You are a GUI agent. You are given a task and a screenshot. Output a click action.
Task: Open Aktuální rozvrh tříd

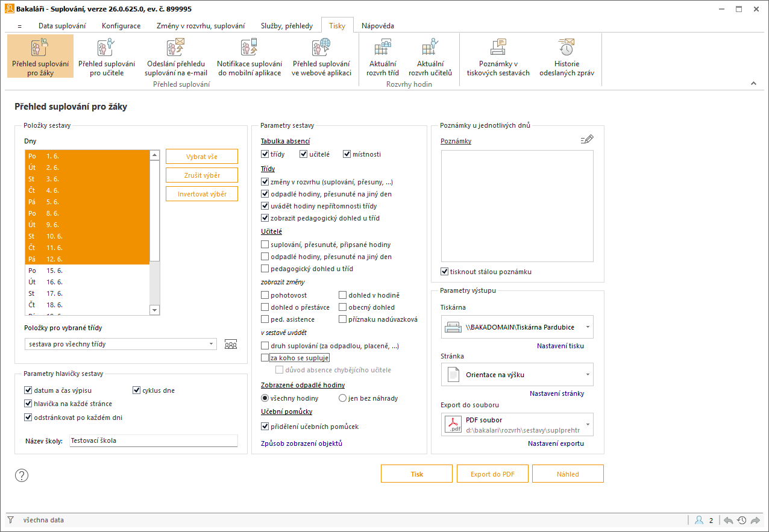[383, 56]
